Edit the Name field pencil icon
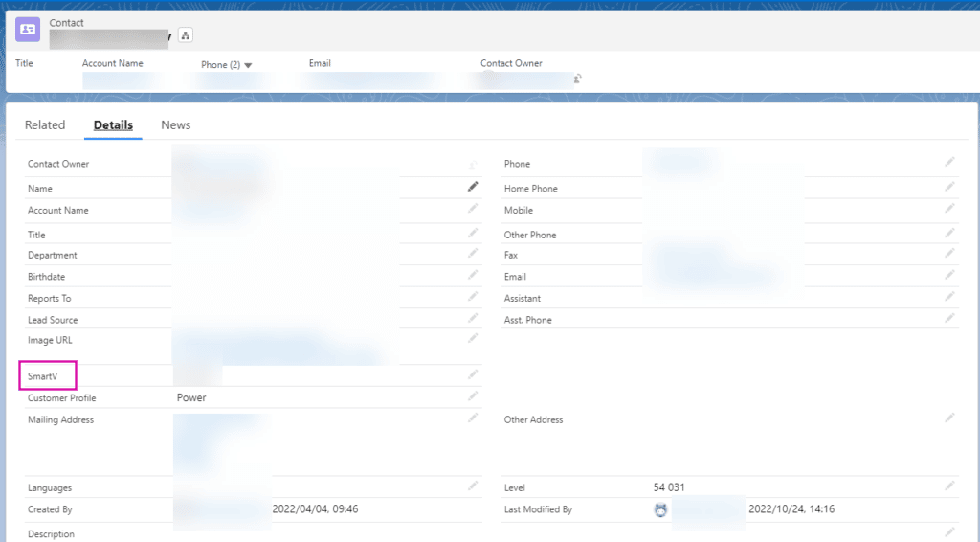The width and height of the screenshot is (980, 542). pyautogui.click(x=473, y=187)
